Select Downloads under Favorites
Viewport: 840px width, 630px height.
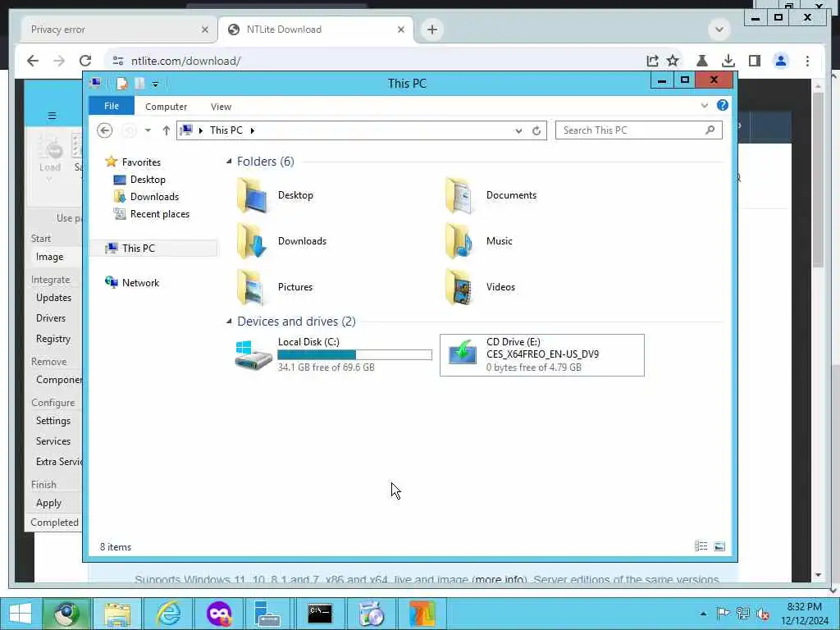(x=146, y=197)
